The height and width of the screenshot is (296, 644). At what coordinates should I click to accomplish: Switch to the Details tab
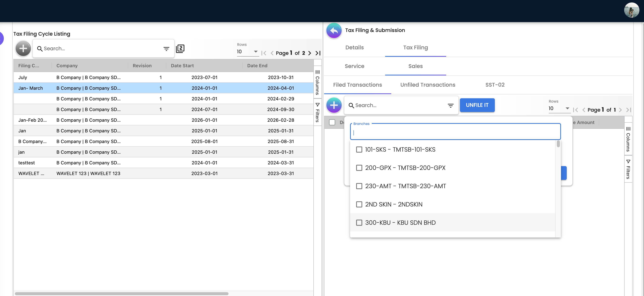pos(354,47)
